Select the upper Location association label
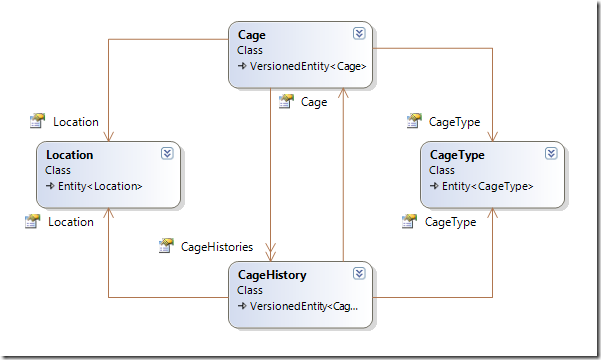601x360 pixels. [76, 122]
